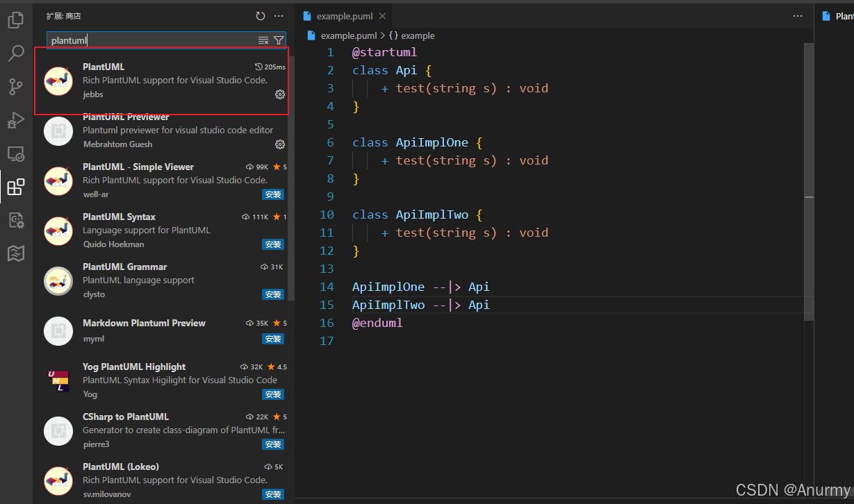Open manage gear for PlantUML Previewer
Image resolution: width=854 pixels, height=504 pixels.
280,144
